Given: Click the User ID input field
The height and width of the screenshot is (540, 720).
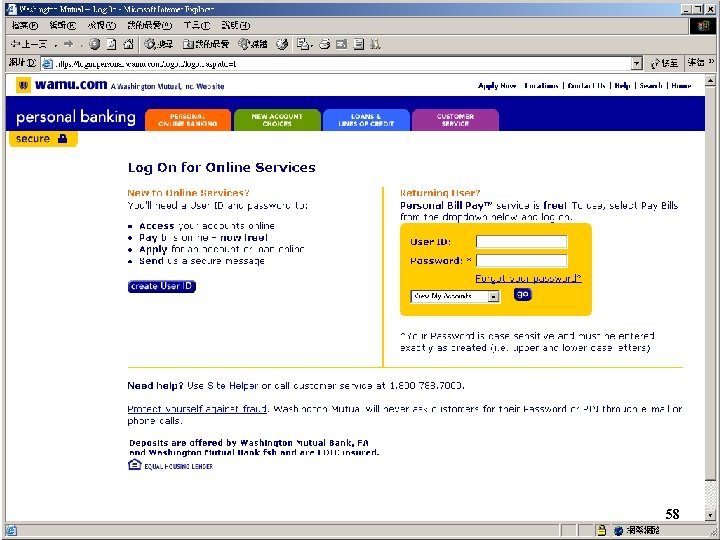Looking at the screenshot, I should point(521,242).
